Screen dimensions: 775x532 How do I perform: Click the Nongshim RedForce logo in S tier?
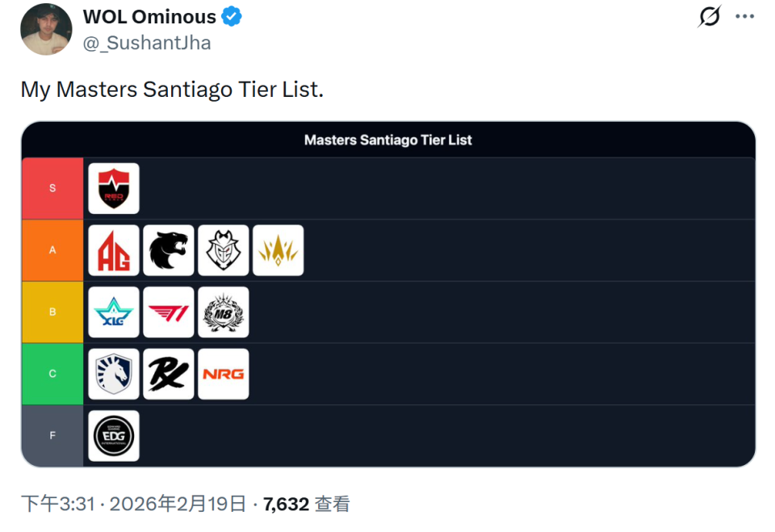point(114,188)
